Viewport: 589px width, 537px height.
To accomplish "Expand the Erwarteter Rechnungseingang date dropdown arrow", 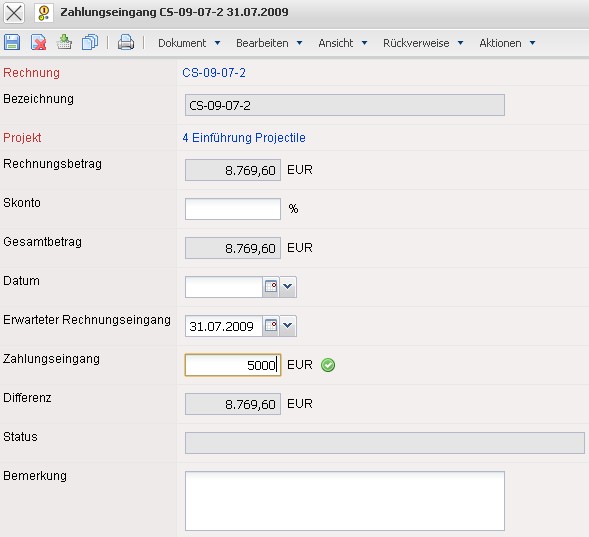I will pos(288,326).
